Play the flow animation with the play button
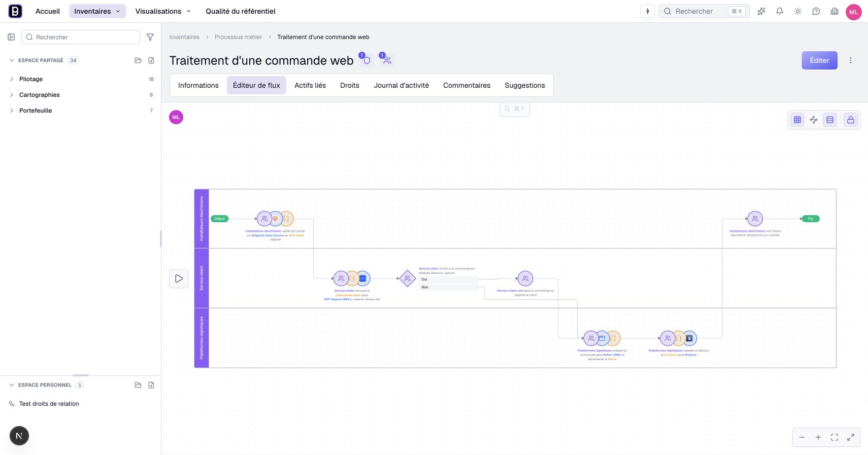Image resolution: width=868 pixels, height=455 pixels. point(179,278)
